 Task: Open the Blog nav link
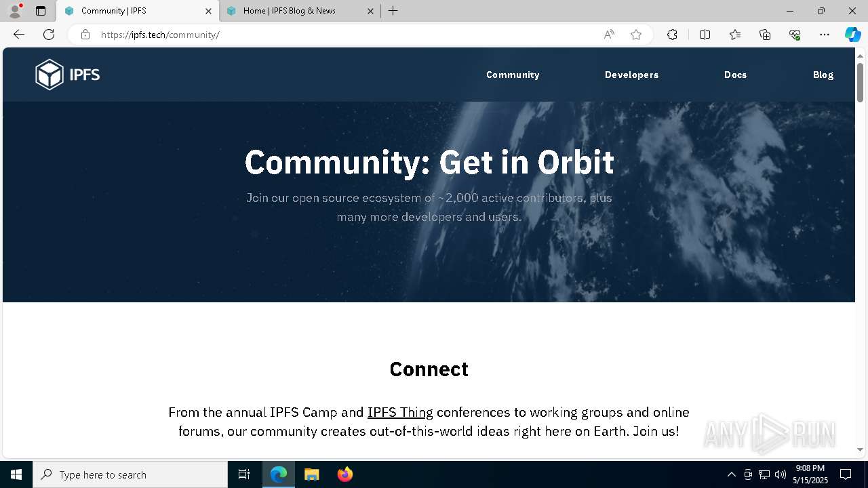[823, 75]
